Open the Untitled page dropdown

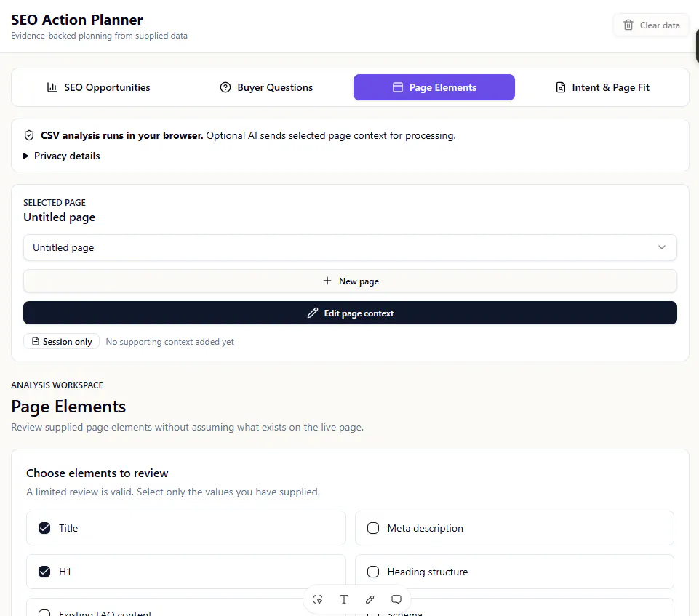[x=350, y=247]
